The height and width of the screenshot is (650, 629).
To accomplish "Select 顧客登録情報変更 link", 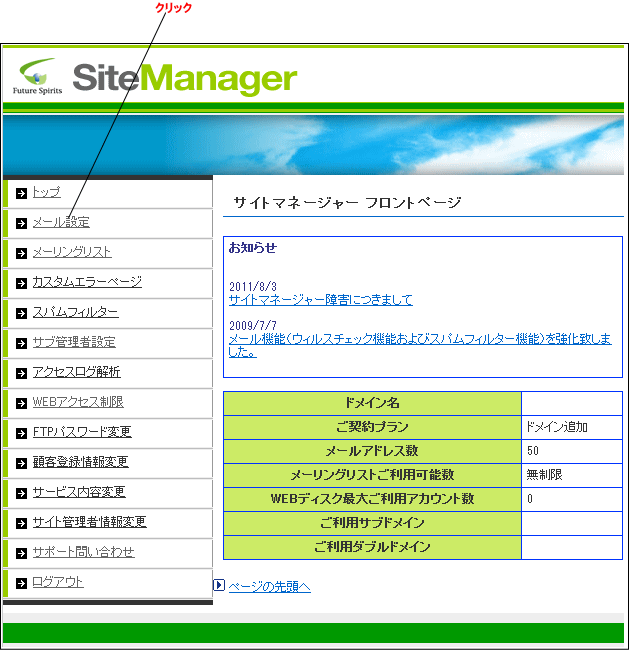I will tap(80, 462).
